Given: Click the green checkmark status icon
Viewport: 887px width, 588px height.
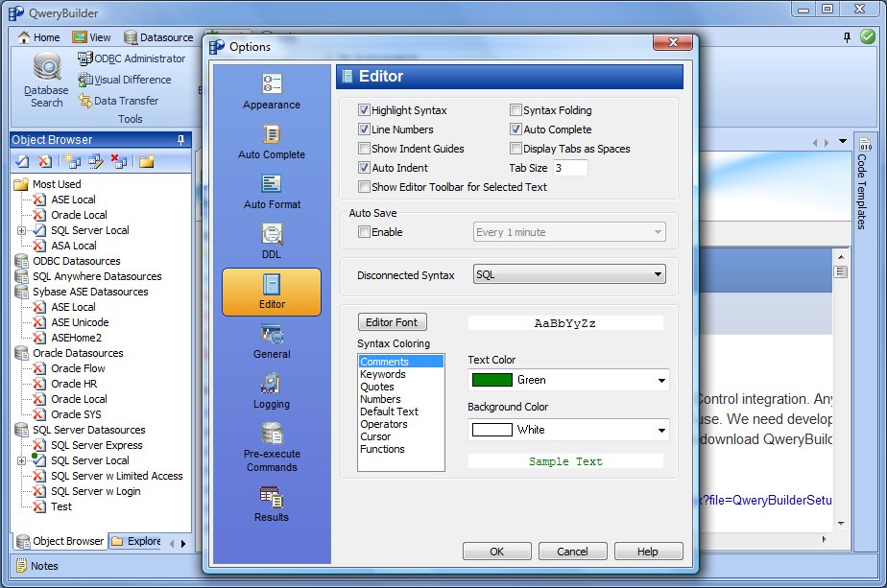Looking at the screenshot, I should [x=867, y=36].
